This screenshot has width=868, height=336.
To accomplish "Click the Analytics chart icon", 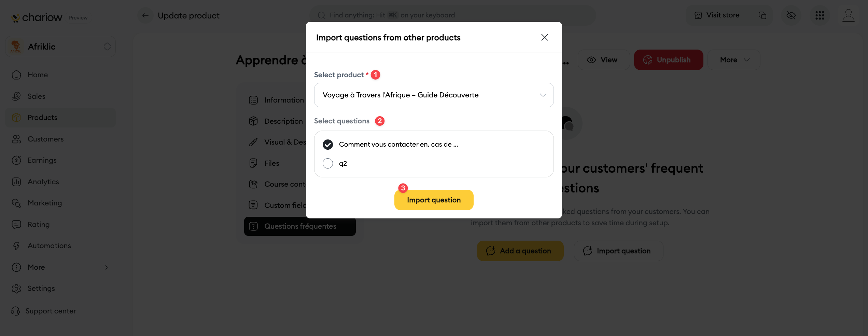I will (16, 182).
